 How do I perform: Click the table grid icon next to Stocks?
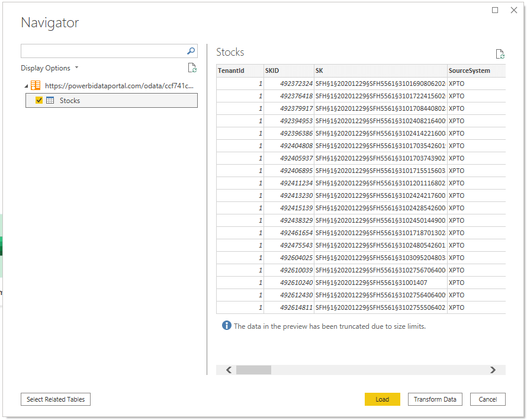tap(50, 100)
